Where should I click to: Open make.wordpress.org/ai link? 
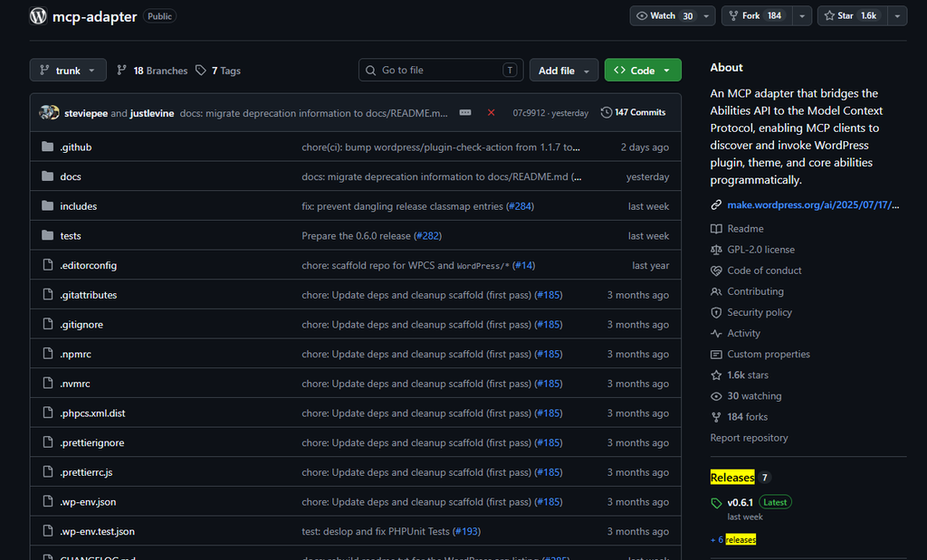(x=813, y=205)
